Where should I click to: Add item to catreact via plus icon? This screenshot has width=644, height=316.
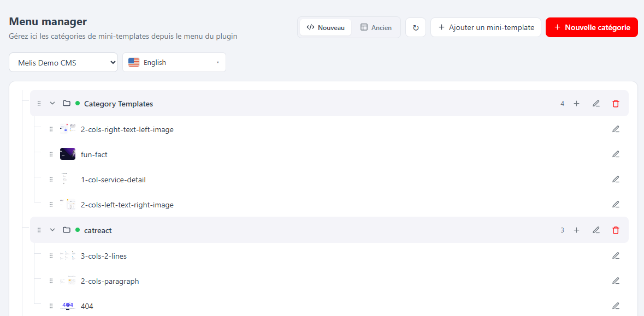[x=576, y=230]
